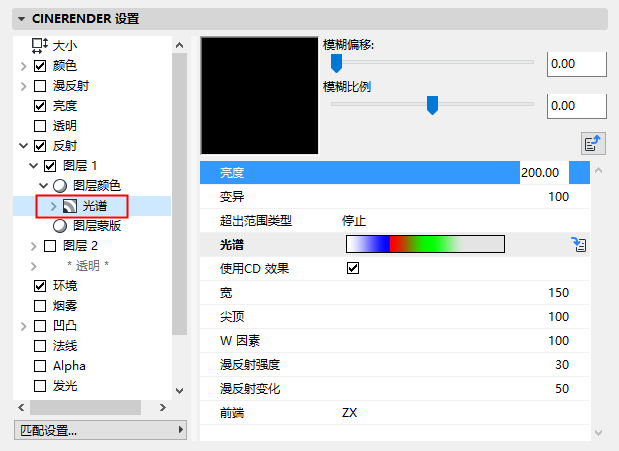Click the 前端 ZX value
Screen dimensions: 619x451
click(349, 413)
